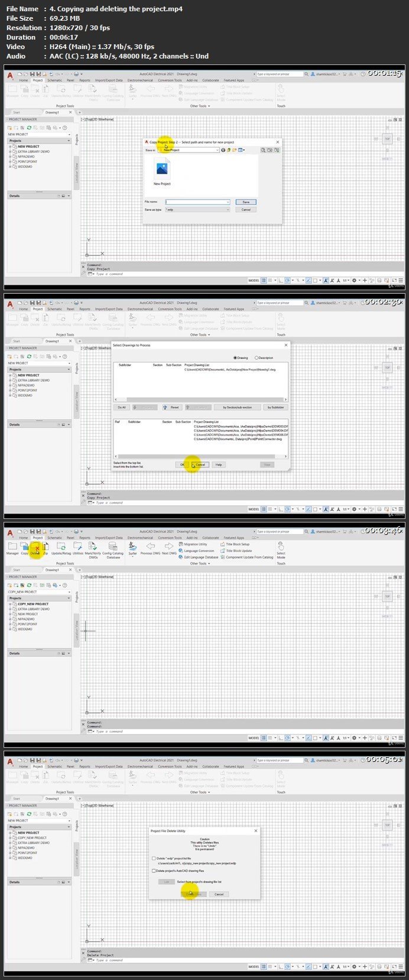Open the Save in dropdown in the Copy Project dialog
This screenshot has width=409, height=980.
tap(216, 150)
